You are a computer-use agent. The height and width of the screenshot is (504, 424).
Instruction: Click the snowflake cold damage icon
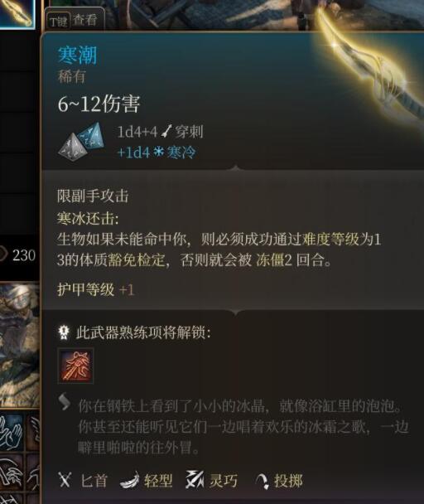[x=158, y=152]
